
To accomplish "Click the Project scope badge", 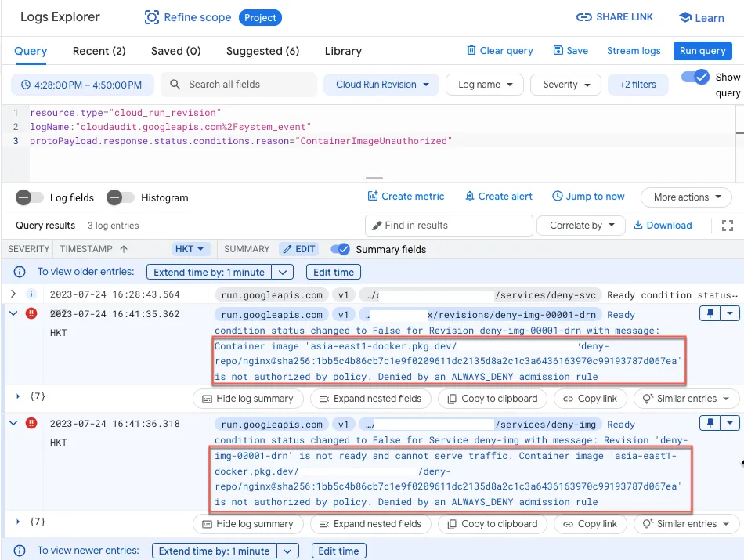I will click(260, 17).
